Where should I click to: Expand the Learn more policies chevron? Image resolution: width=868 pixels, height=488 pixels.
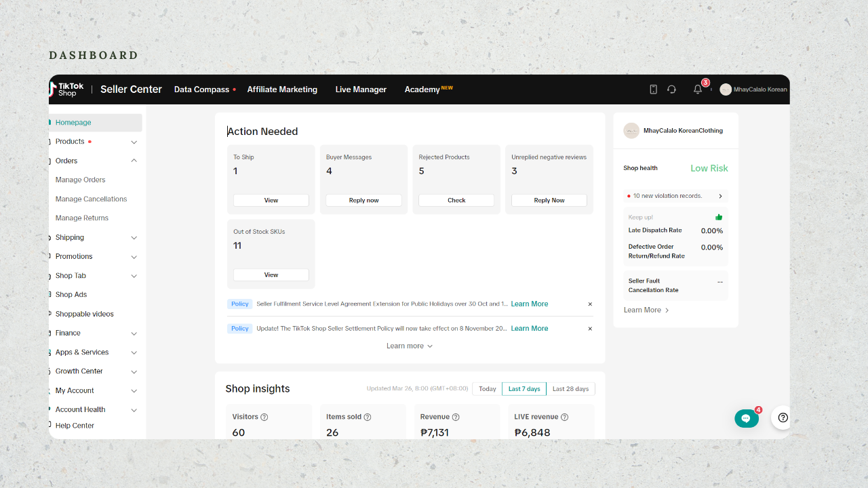[x=430, y=346]
